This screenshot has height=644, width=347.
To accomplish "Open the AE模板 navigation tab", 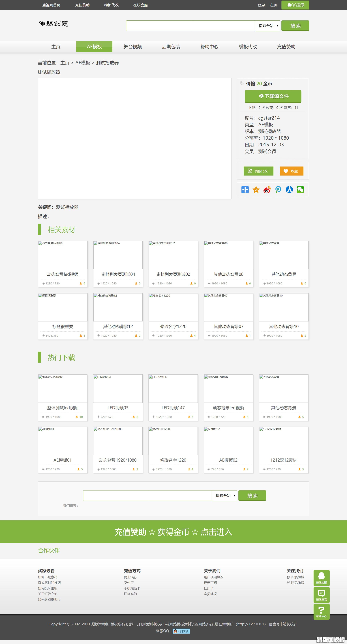I will click(x=94, y=47).
